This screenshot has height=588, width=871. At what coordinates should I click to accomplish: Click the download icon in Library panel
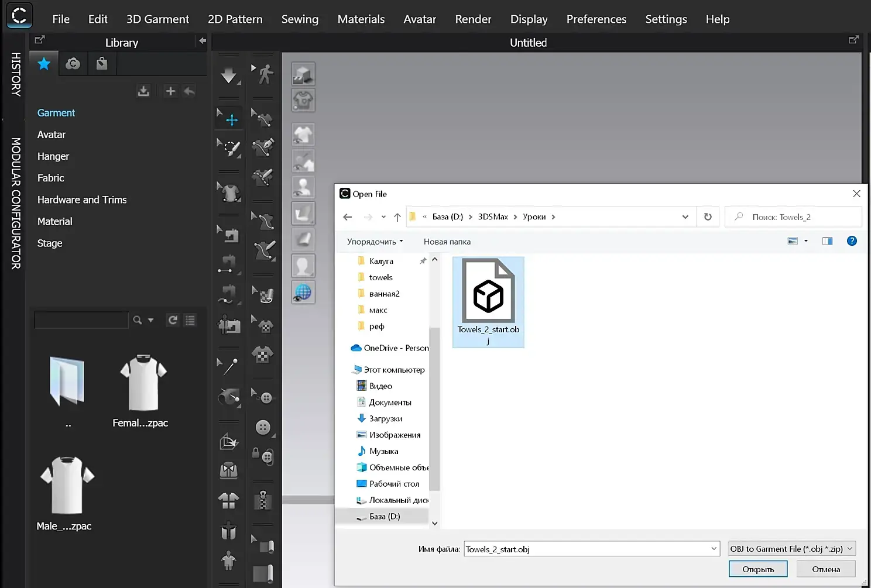[x=143, y=91]
